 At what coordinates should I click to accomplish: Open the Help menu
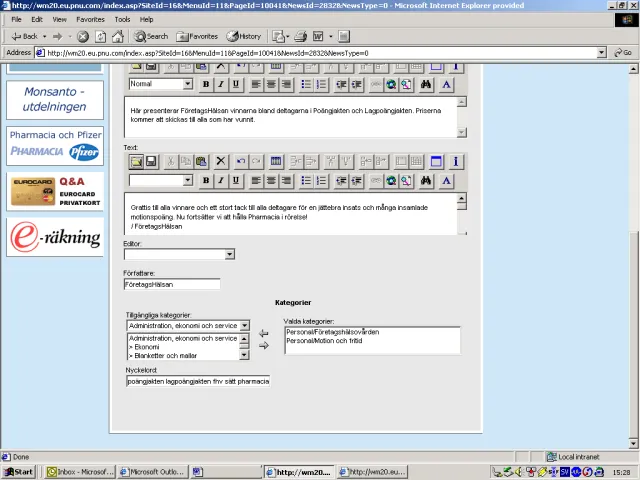click(x=147, y=19)
